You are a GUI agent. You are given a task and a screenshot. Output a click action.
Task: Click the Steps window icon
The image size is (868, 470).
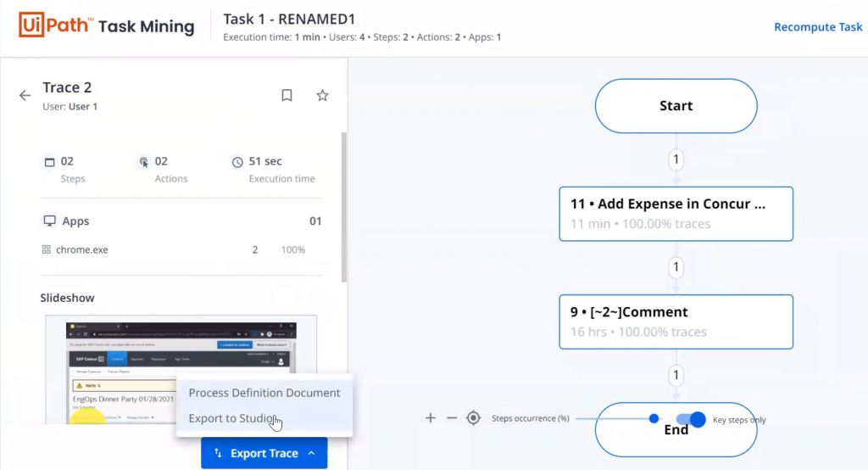[49, 162]
